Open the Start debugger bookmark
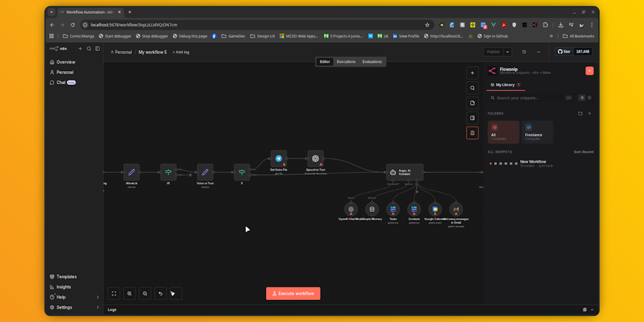Image resolution: width=644 pixels, height=322 pixels. click(x=114, y=36)
